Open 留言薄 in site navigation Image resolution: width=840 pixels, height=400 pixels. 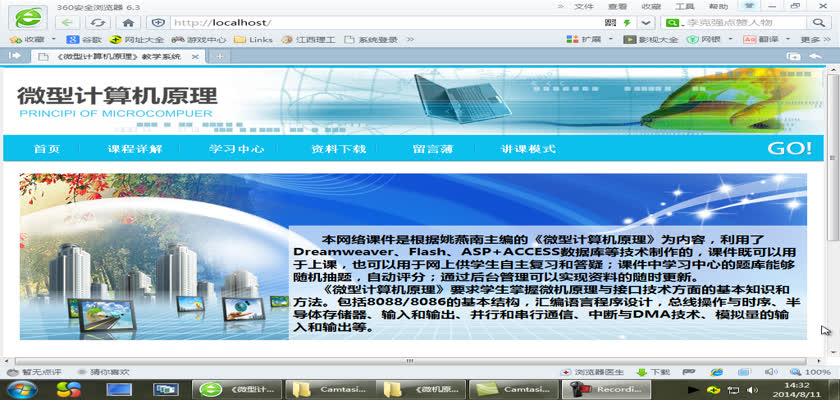click(433, 149)
